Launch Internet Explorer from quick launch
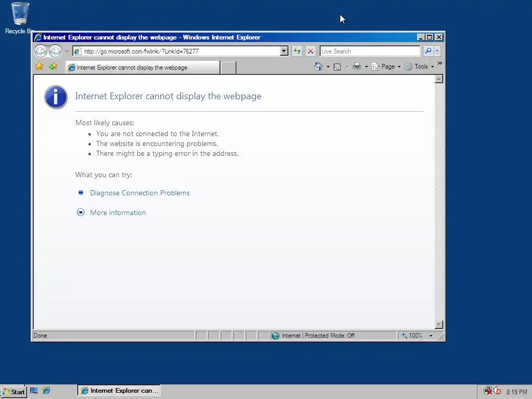 (46, 391)
